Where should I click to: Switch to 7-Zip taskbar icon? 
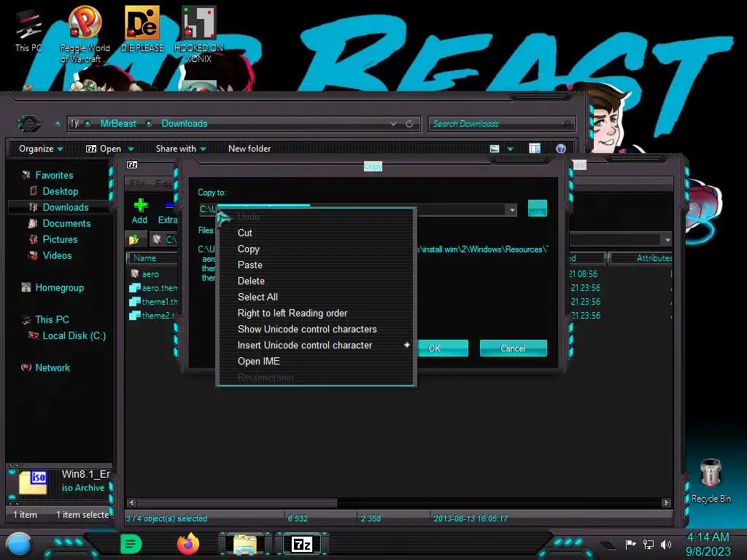302,544
